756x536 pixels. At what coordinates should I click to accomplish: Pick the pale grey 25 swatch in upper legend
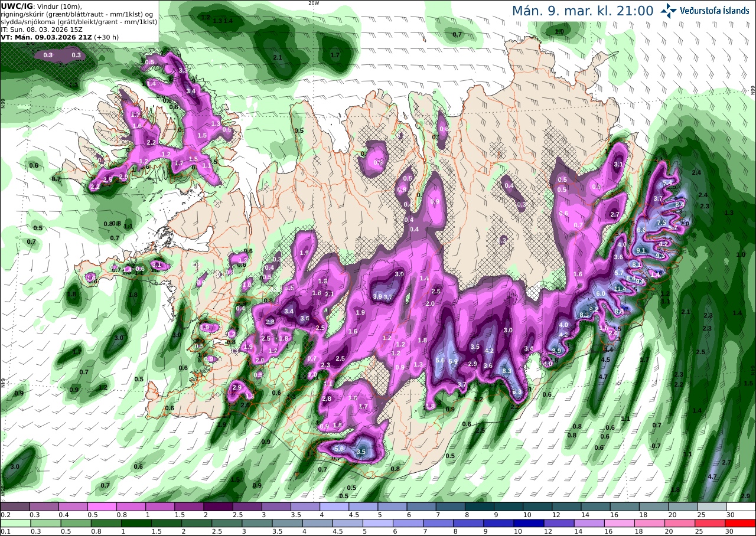click(712, 506)
